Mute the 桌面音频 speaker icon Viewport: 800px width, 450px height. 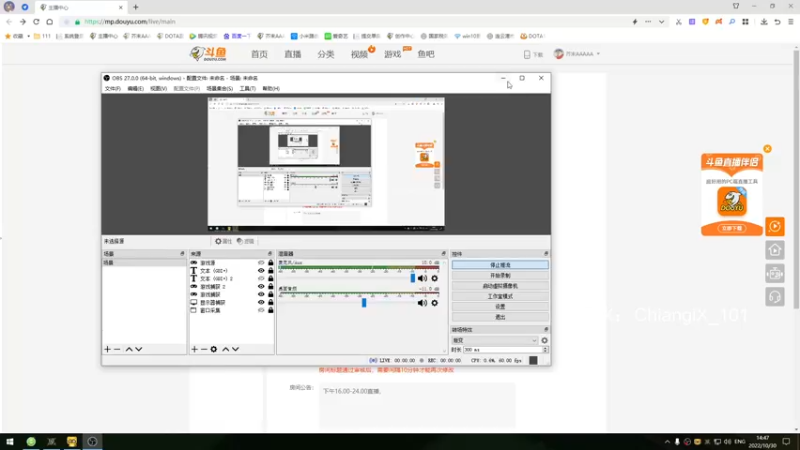point(422,303)
